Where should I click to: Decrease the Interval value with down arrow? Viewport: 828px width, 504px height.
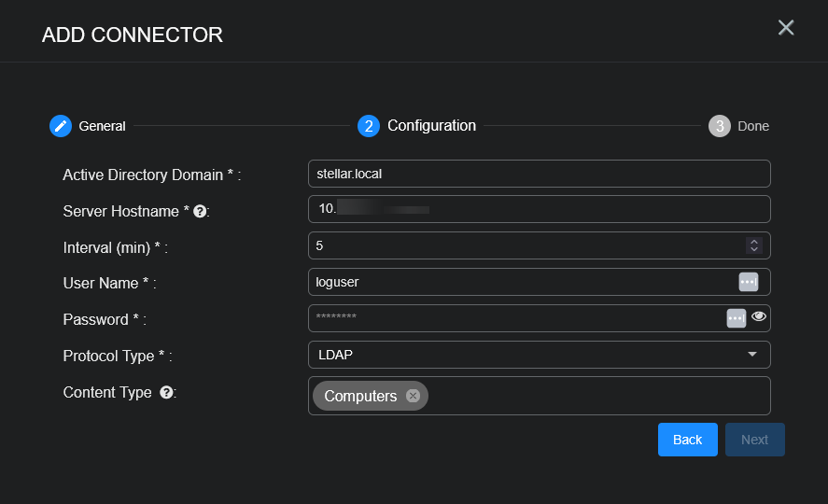pyautogui.click(x=754, y=250)
